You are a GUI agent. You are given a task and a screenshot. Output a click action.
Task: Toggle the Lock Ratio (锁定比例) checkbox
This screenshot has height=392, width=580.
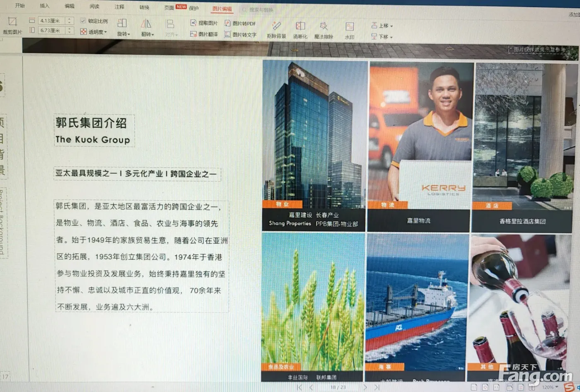pos(83,21)
